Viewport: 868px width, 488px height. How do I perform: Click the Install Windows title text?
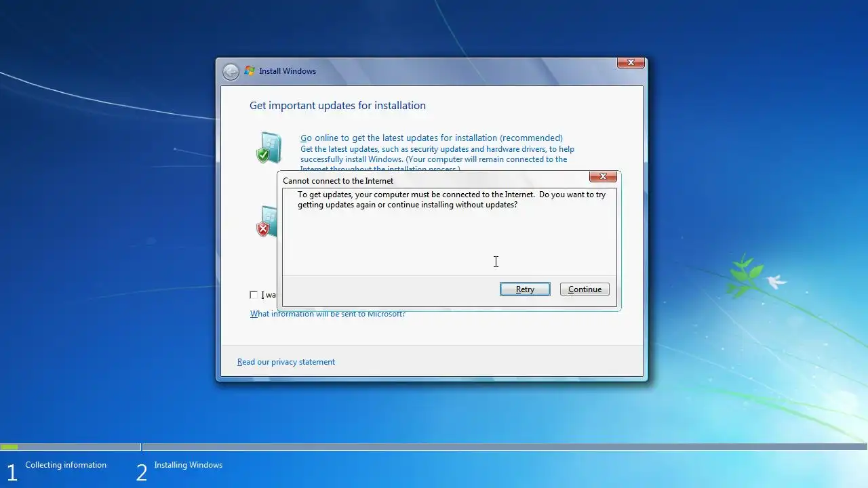(288, 71)
